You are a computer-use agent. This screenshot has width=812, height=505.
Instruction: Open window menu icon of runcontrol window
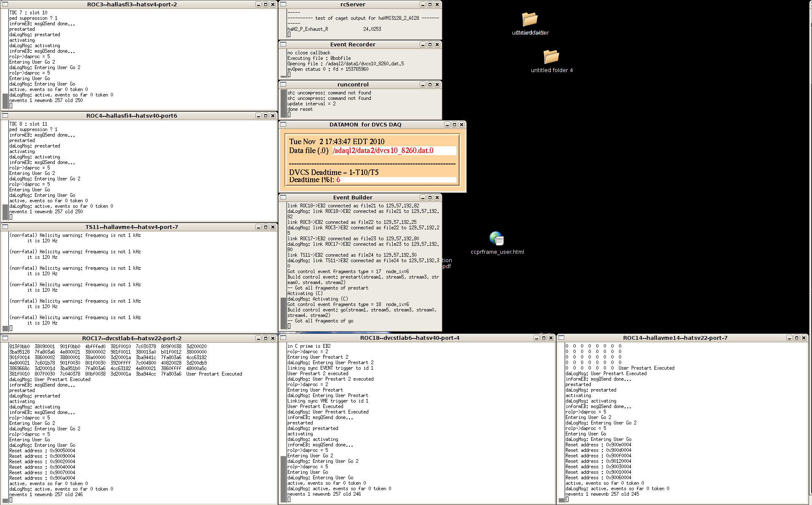(x=283, y=84)
